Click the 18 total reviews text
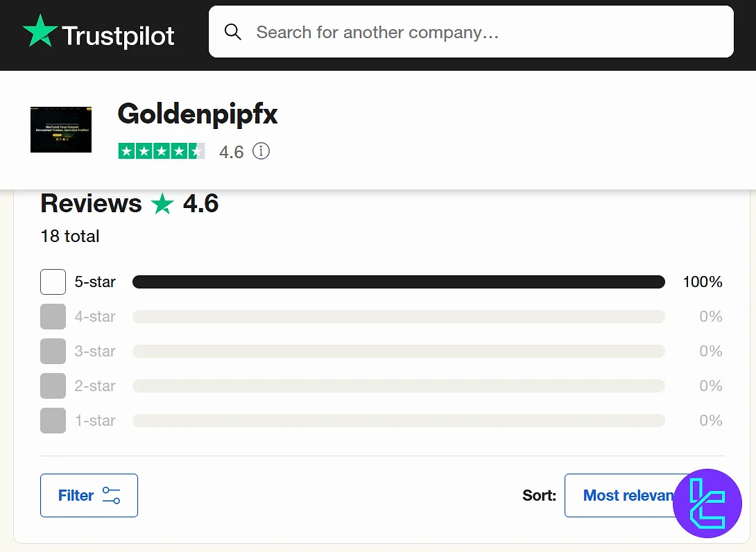 click(x=69, y=236)
